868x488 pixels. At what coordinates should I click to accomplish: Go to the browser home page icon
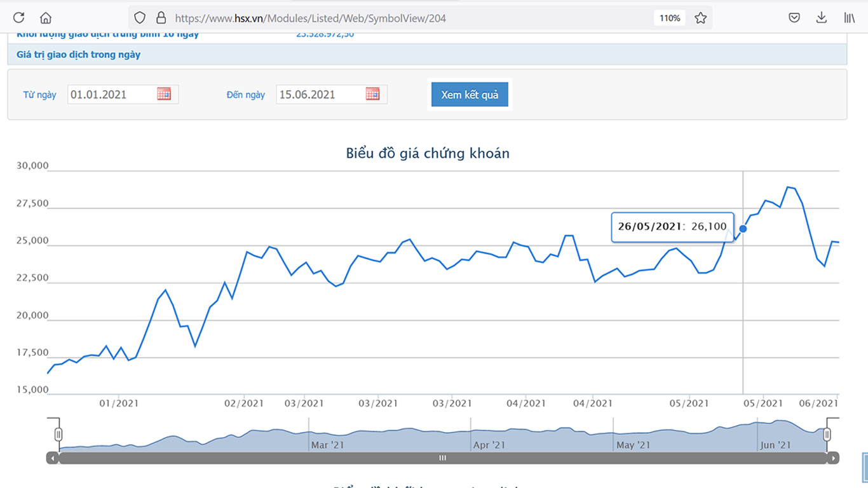point(46,18)
